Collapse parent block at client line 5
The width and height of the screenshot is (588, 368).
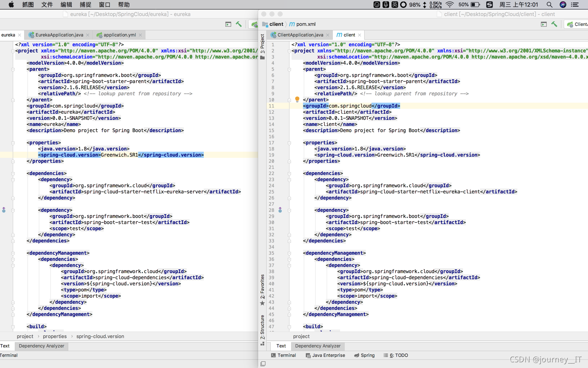point(289,70)
